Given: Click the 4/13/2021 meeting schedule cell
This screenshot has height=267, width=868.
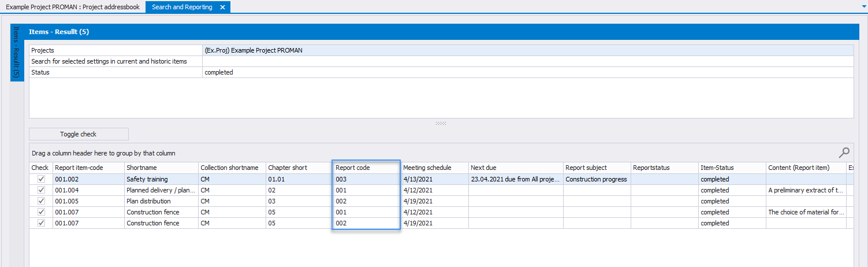Looking at the screenshot, I should (x=434, y=179).
